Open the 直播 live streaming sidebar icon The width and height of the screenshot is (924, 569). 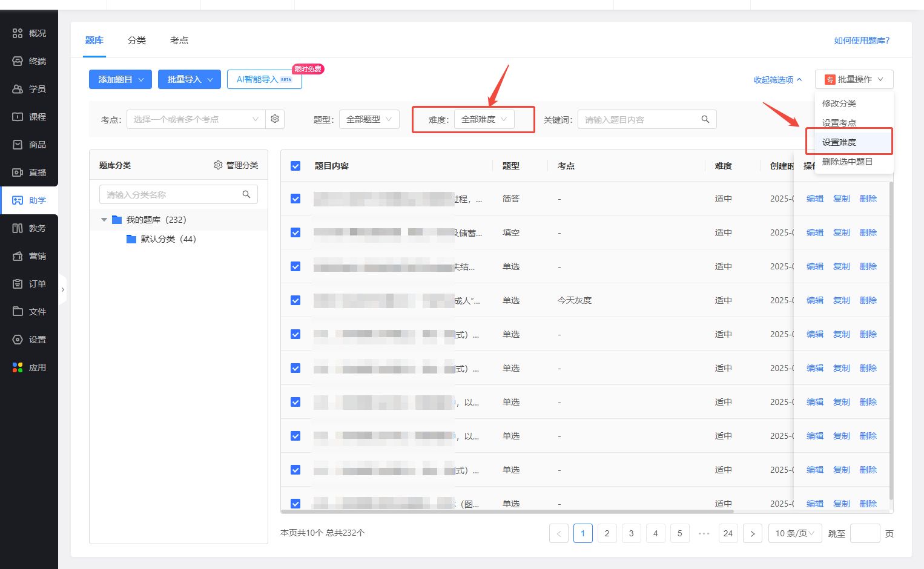pyautogui.click(x=18, y=173)
